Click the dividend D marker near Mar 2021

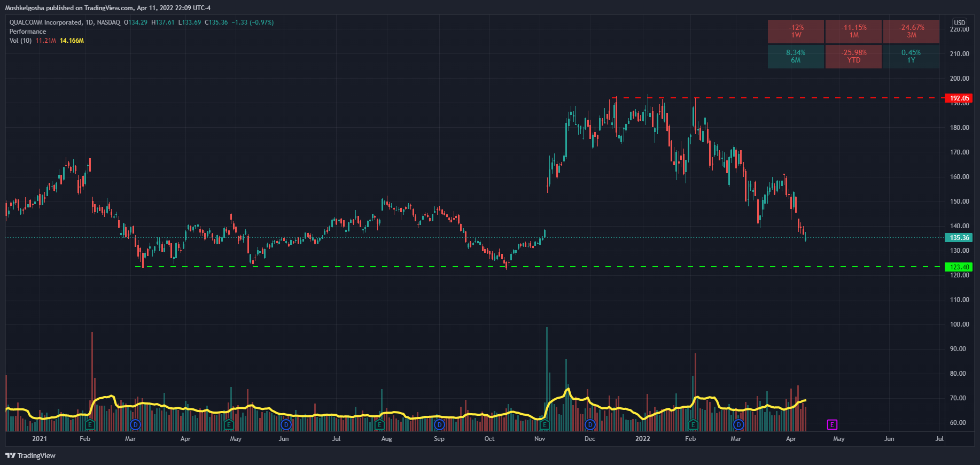[x=135, y=425]
